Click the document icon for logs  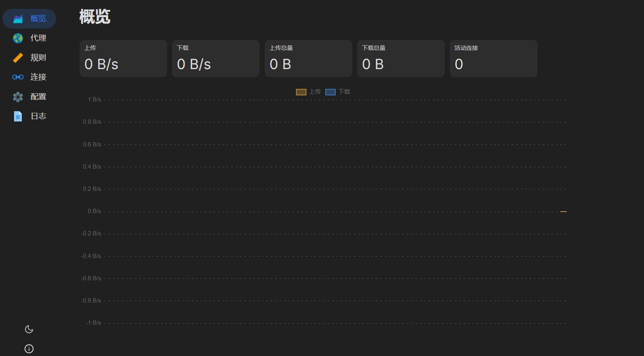18,116
